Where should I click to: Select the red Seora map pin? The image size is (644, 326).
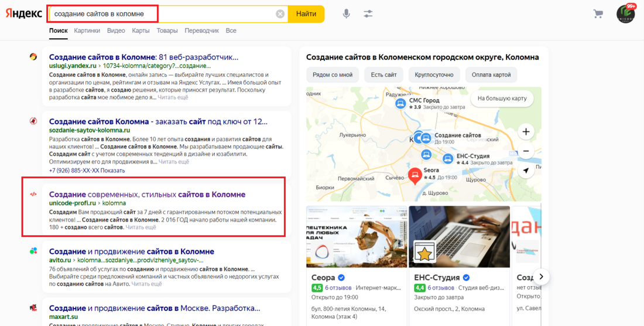415,176
